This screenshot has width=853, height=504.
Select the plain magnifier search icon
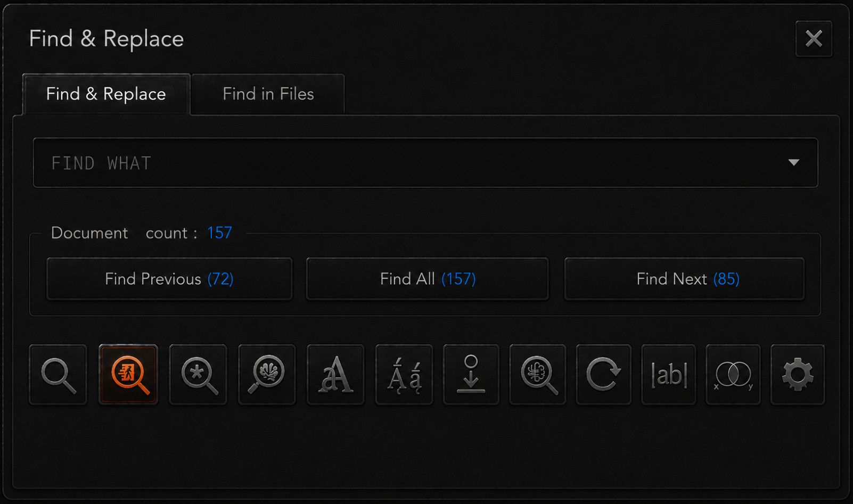(x=58, y=375)
